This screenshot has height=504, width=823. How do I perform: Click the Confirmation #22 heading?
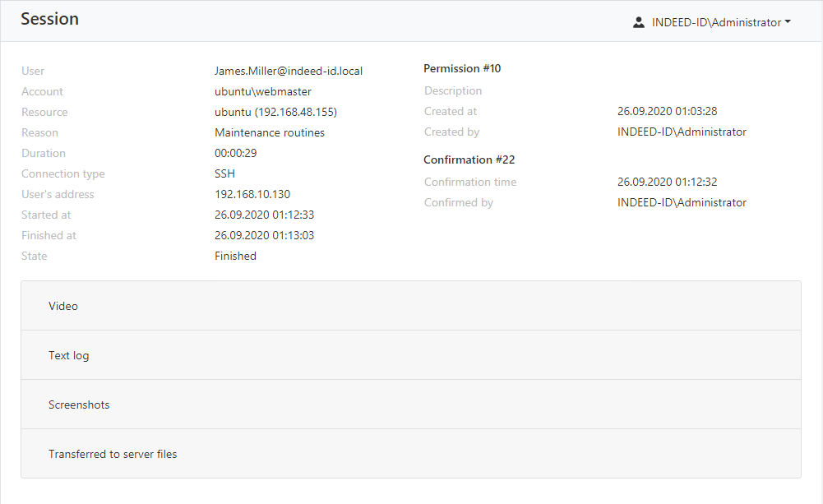pyautogui.click(x=469, y=160)
